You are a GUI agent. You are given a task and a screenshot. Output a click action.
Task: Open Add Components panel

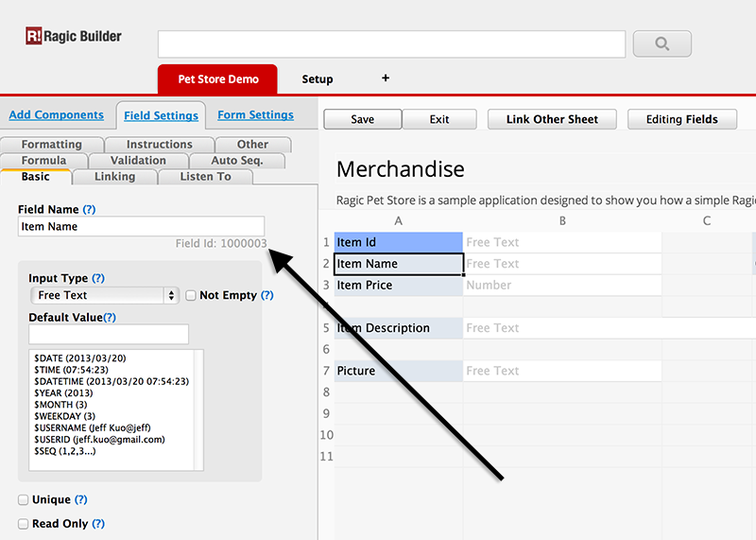tap(57, 114)
